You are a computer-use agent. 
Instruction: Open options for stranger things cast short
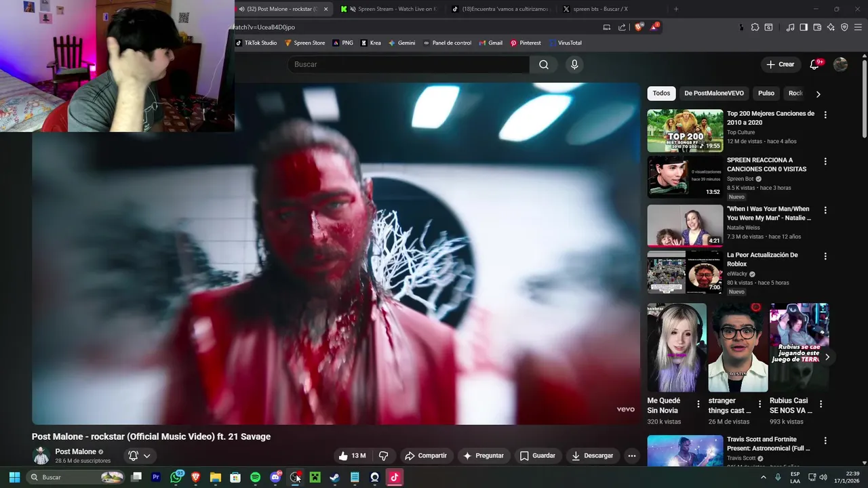[759, 404]
